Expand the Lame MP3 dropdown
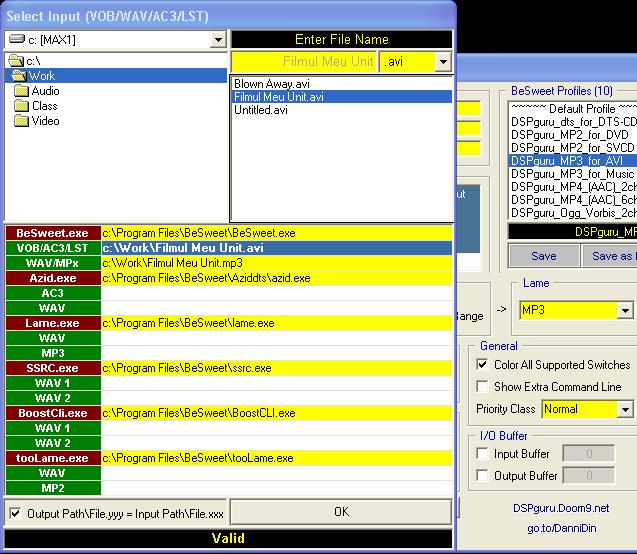The image size is (637, 554). coord(625,311)
